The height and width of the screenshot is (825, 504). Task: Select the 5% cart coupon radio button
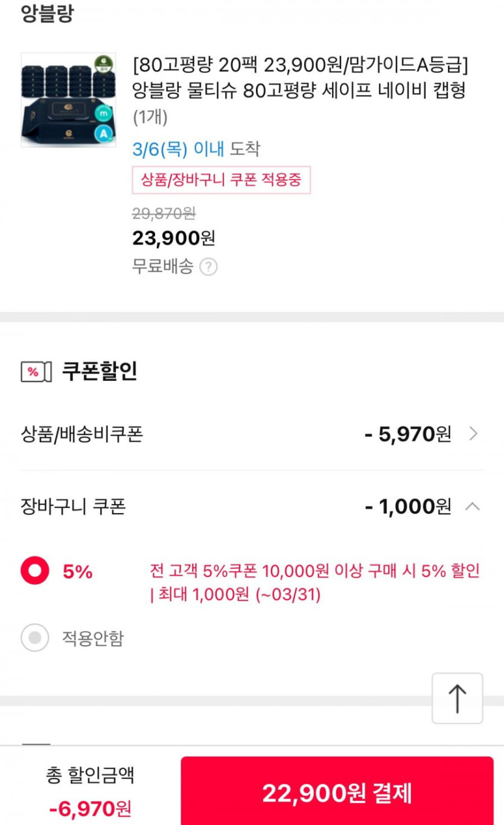(35, 571)
